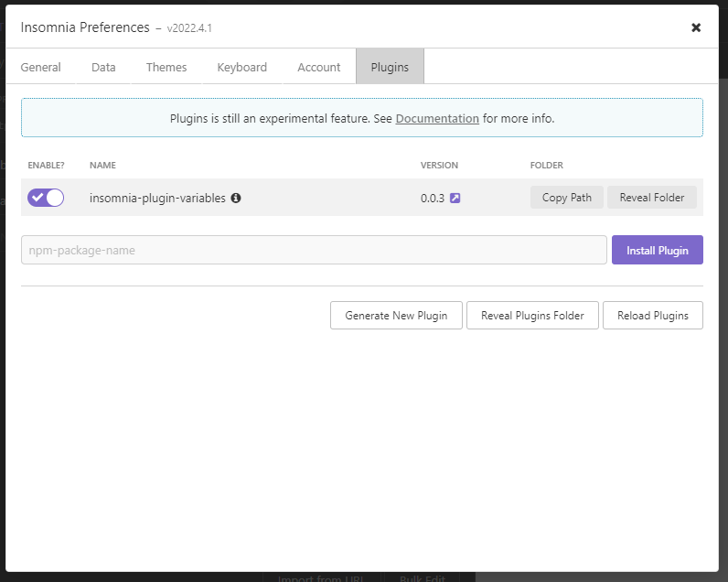
Task: Click the VERSION column header
Action: 439,166
